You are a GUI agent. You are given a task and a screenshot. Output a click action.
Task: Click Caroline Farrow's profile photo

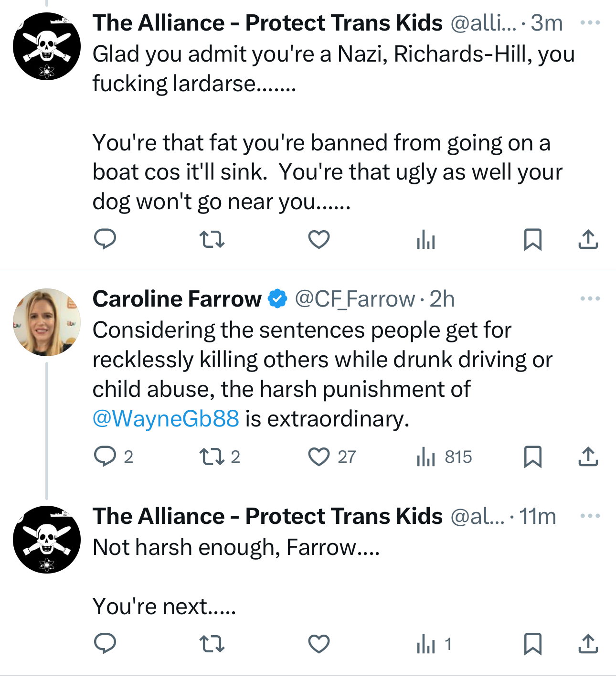click(x=47, y=322)
